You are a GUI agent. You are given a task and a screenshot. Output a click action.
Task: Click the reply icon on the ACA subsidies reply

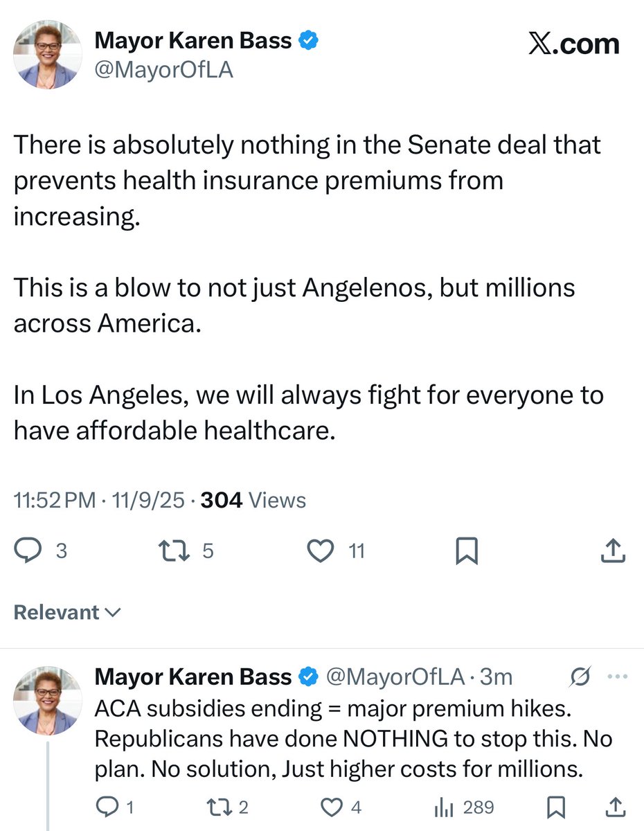tap(107, 807)
